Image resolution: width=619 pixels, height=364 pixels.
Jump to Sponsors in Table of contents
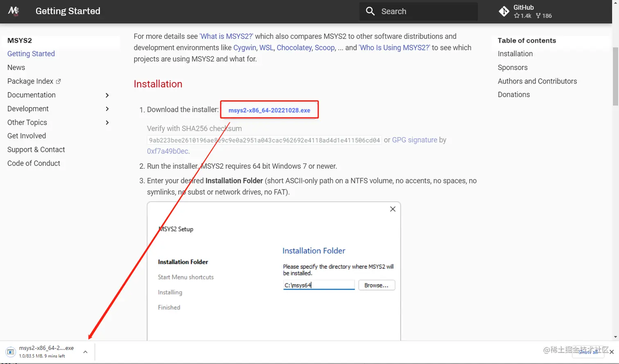513,68
